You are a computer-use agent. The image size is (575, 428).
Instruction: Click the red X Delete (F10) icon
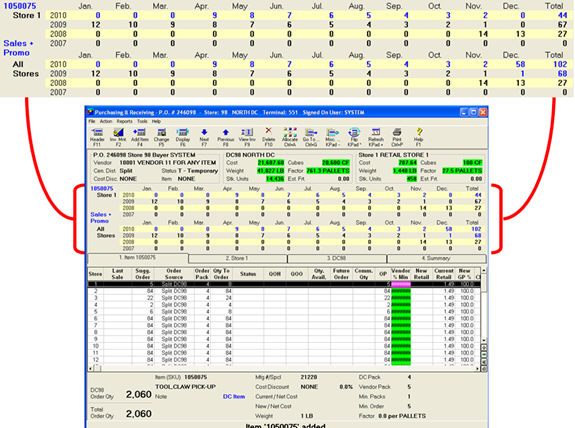click(268, 137)
